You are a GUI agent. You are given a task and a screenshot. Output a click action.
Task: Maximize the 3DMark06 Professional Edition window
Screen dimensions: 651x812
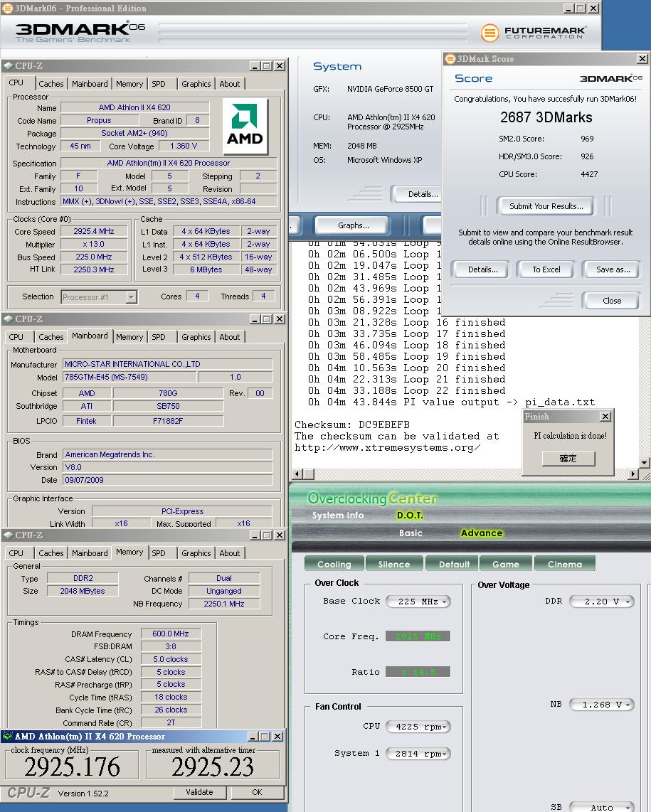[x=581, y=9]
